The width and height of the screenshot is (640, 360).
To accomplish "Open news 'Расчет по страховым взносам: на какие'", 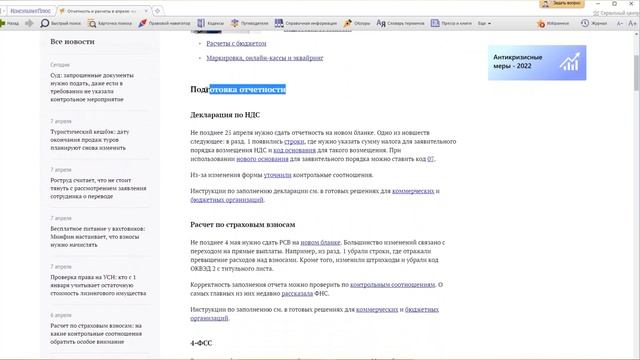I will pyautogui.click(x=96, y=333).
